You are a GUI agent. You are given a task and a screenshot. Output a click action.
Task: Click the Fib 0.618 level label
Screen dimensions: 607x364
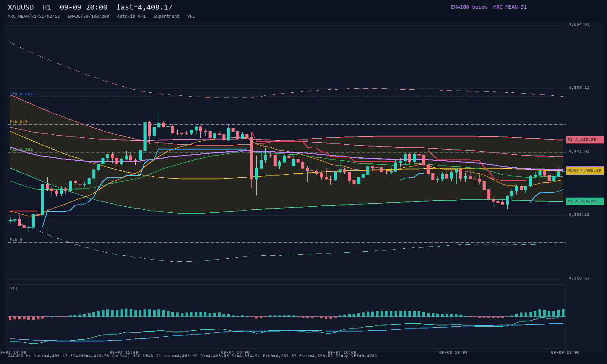[x=21, y=94]
